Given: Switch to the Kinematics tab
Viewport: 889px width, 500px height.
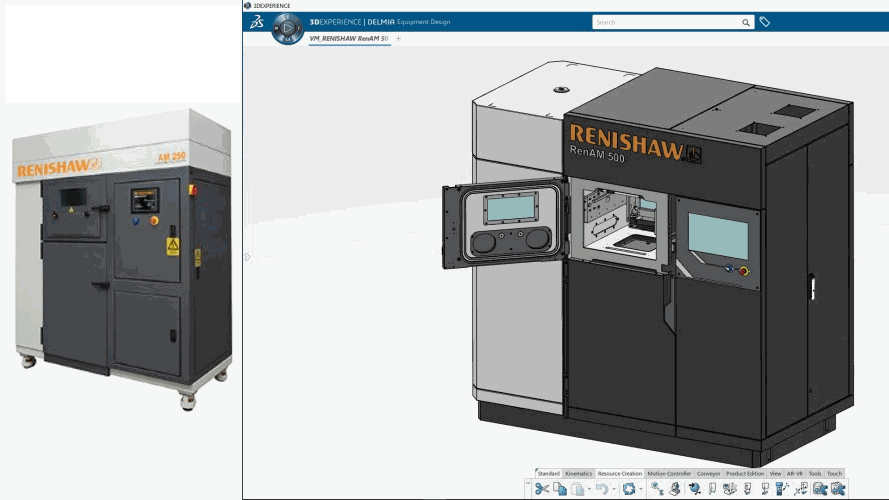Looking at the screenshot, I should pyautogui.click(x=579, y=473).
